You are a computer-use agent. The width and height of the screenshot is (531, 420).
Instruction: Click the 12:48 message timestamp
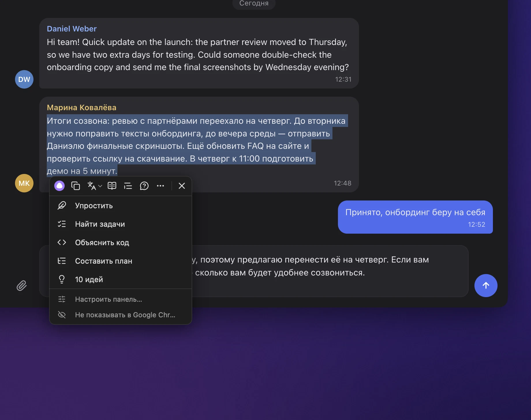click(x=343, y=183)
